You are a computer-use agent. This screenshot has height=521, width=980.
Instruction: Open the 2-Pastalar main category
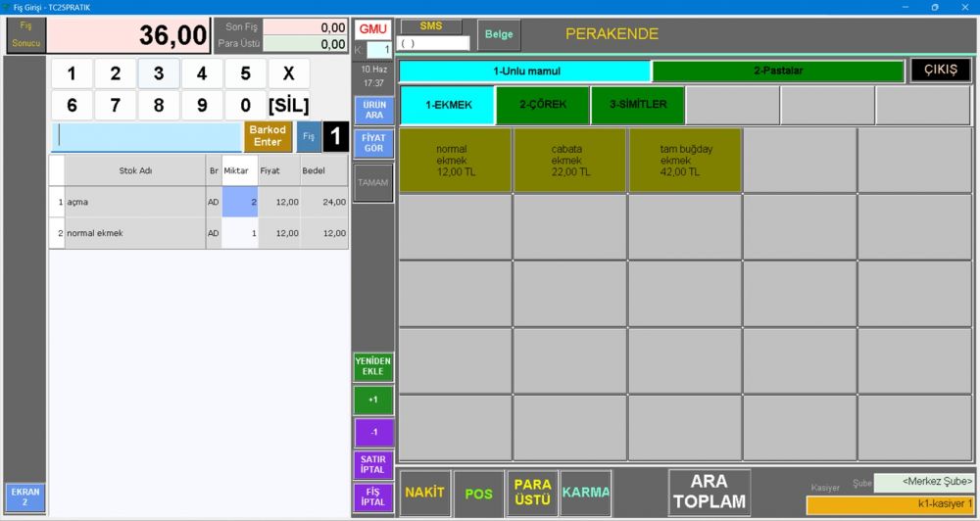(x=778, y=71)
